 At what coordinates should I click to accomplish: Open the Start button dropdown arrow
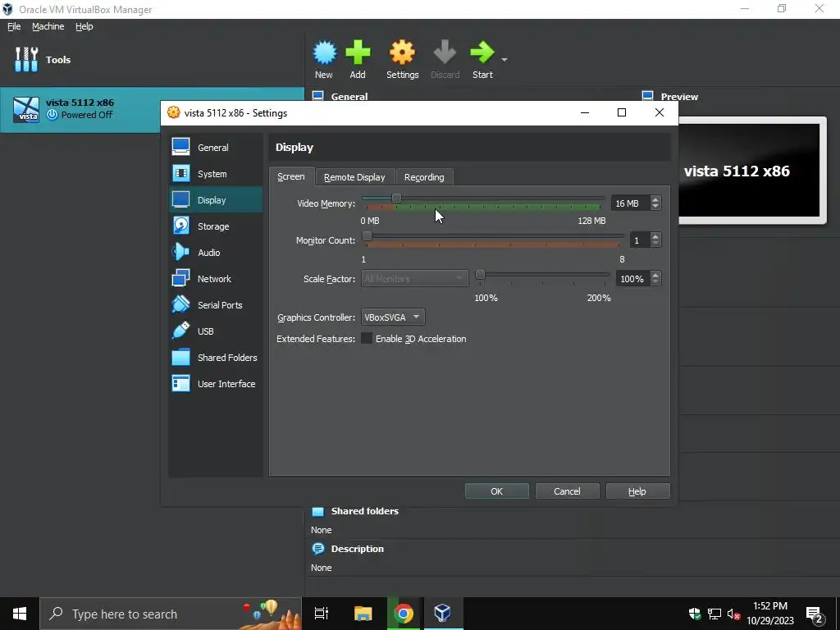pos(504,59)
